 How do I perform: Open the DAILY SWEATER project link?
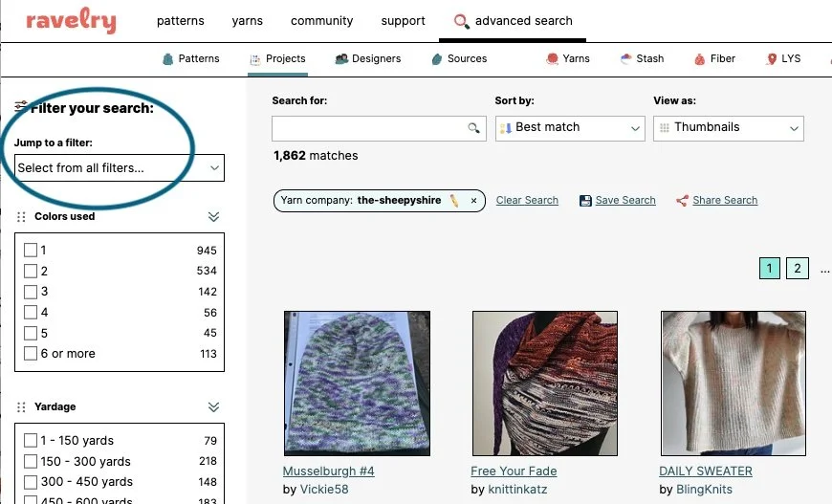pyautogui.click(x=706, y=471)
